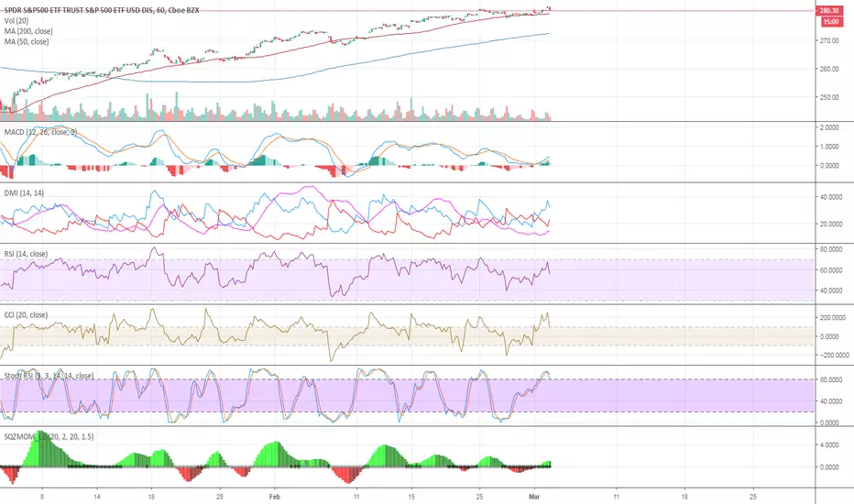Click the 260.00 price axis label
854x504 pixels.
(x=828, y=69)
